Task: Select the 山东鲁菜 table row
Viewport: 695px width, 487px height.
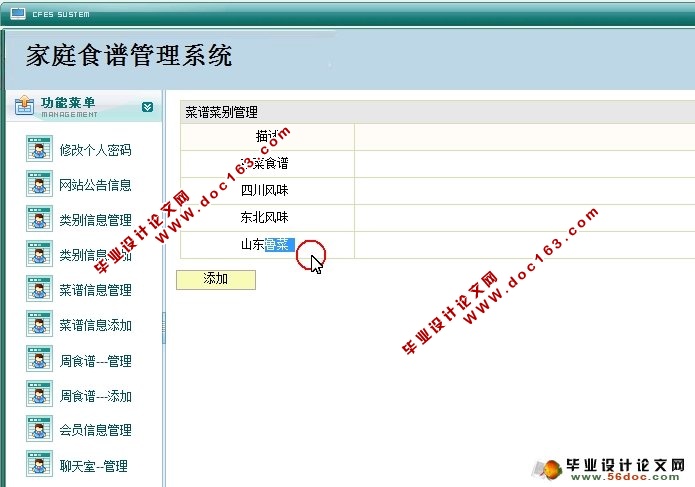Action: pos(437,245)
